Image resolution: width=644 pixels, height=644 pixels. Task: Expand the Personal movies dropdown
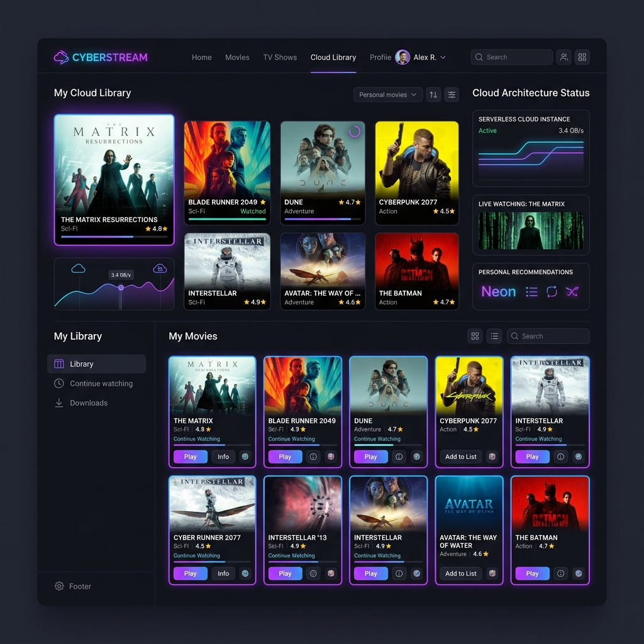387,94
